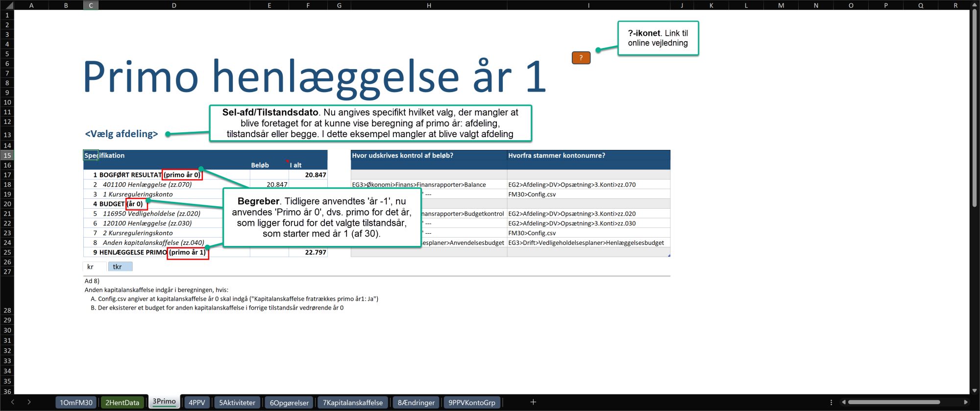Click the vertical scrollbar up arrow

974,5
